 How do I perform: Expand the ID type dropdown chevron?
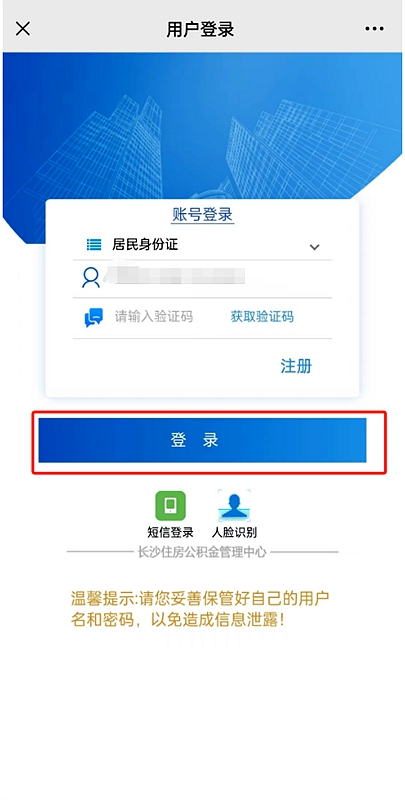315,247
